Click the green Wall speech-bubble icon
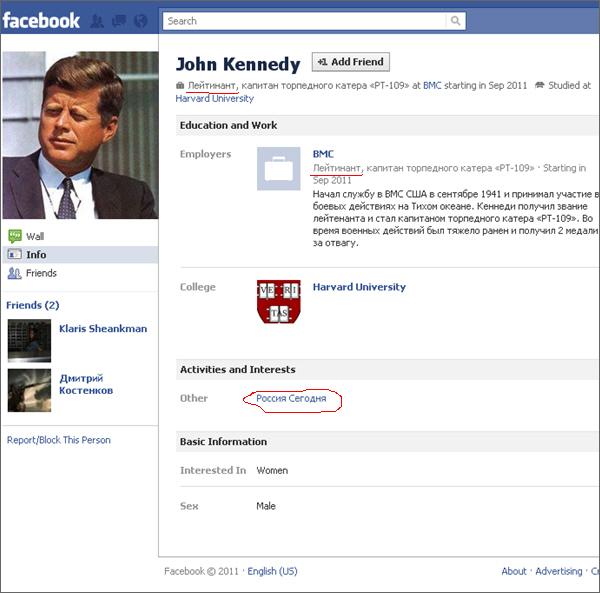The height and width of the screenshot is (593, 600). pyautogui.click(x=15, y=236)
